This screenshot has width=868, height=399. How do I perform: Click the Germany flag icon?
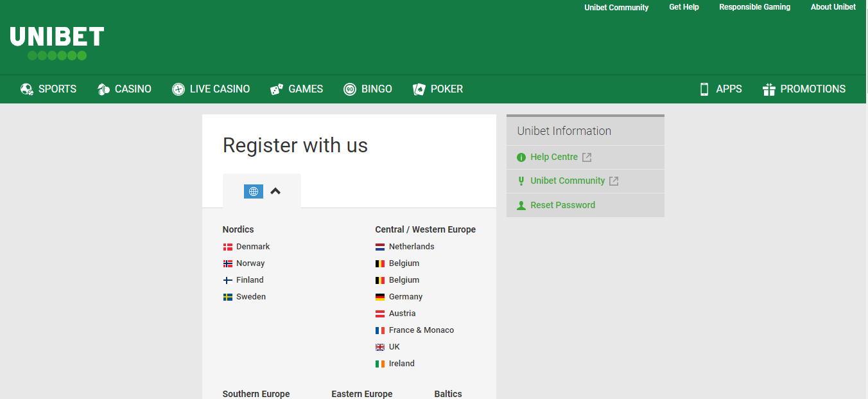point(380,297)
